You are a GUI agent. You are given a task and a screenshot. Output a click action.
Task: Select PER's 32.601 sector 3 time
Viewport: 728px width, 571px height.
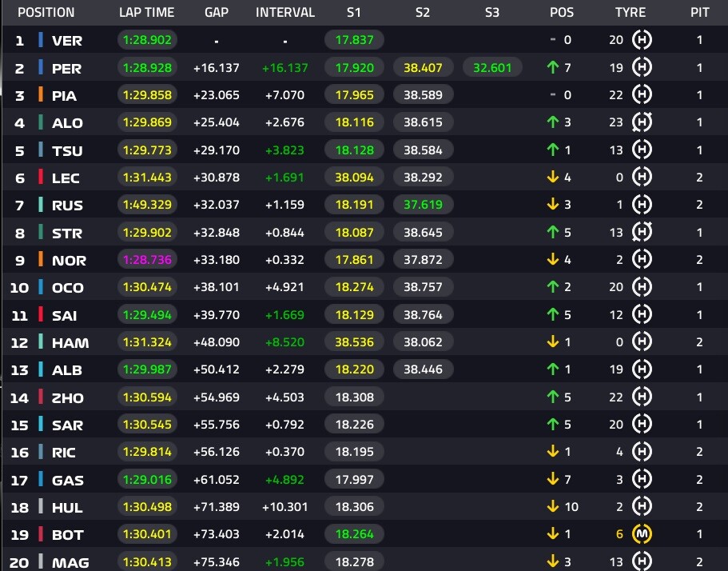pyautogui.click(x=492, y=68)
